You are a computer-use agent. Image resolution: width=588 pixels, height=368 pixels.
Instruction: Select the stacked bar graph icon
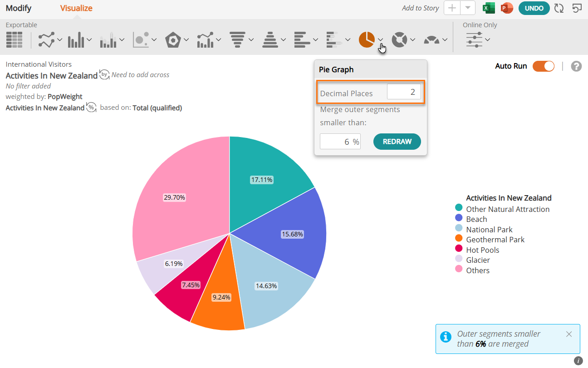point(108,40)
